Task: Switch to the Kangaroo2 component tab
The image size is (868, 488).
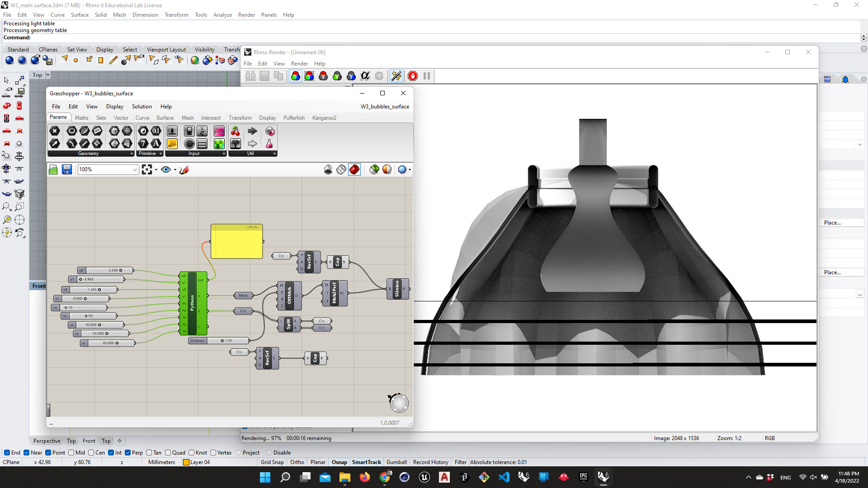Action: click(x=324, y=118)
